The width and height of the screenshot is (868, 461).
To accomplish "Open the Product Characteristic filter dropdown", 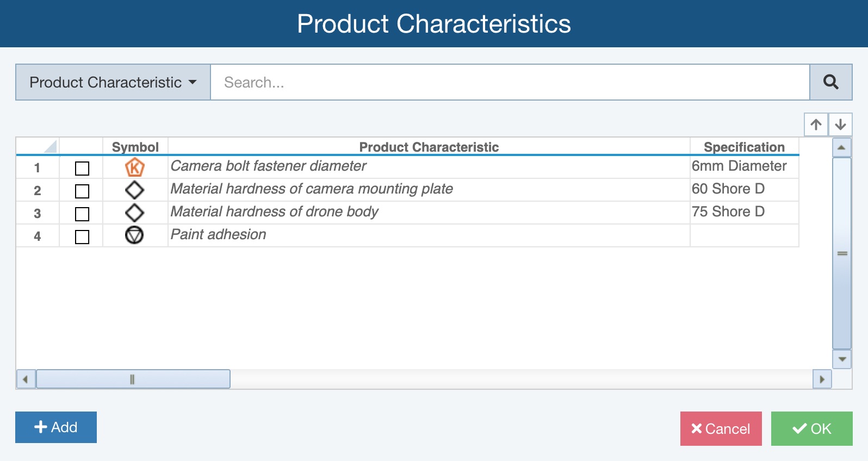I will click(x=113, y=82).
